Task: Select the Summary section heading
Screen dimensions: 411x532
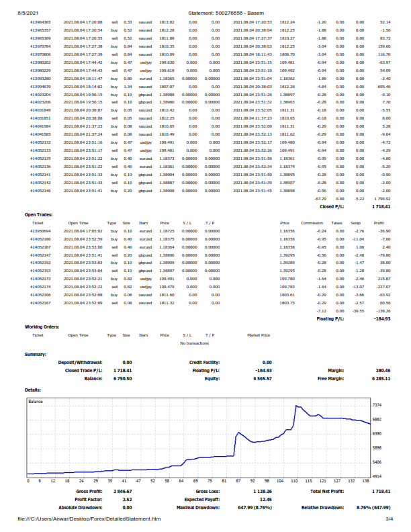Action: pyautogui.click(x=36, y=355)
